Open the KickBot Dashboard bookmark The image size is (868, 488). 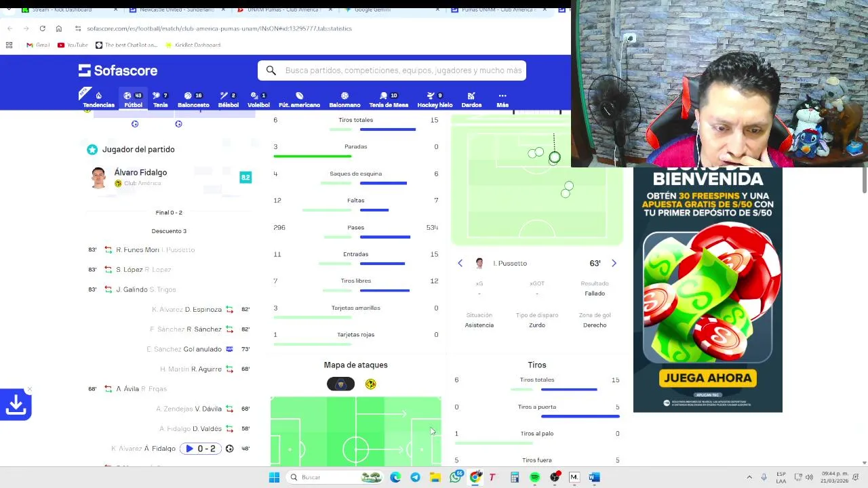point(193,45)
